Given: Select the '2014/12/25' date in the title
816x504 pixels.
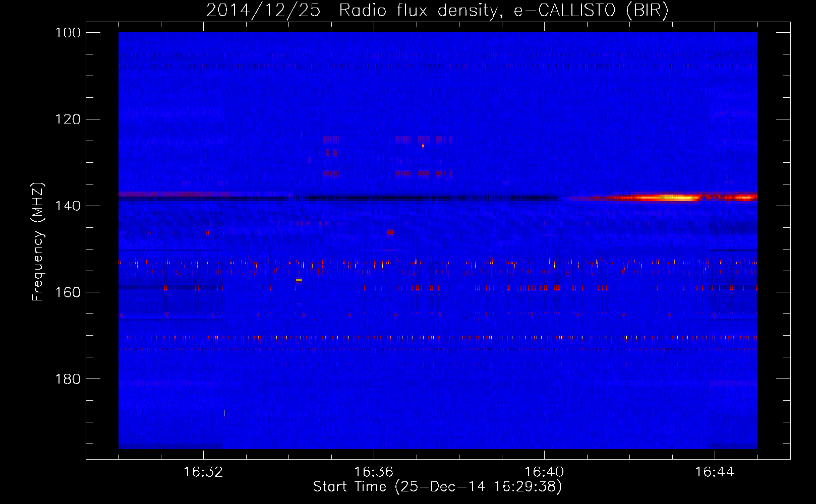Looking at the screenshot, I should [x=263, y=10].
